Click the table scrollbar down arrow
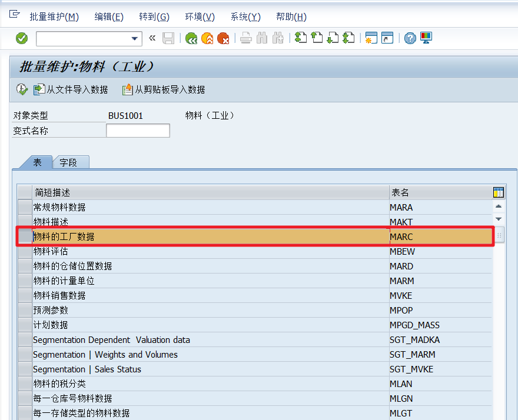 click(x=499, y=219)
